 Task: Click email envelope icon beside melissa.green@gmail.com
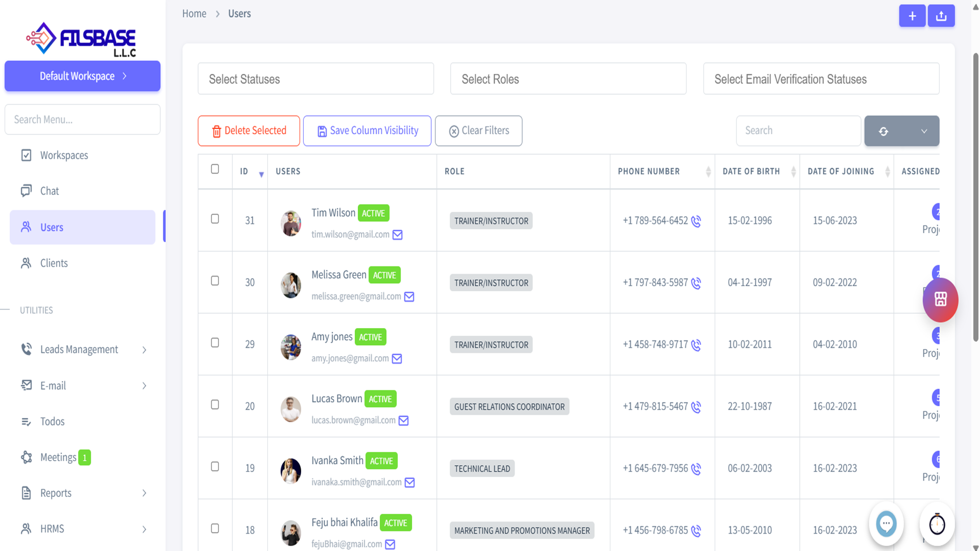[409, 297]
